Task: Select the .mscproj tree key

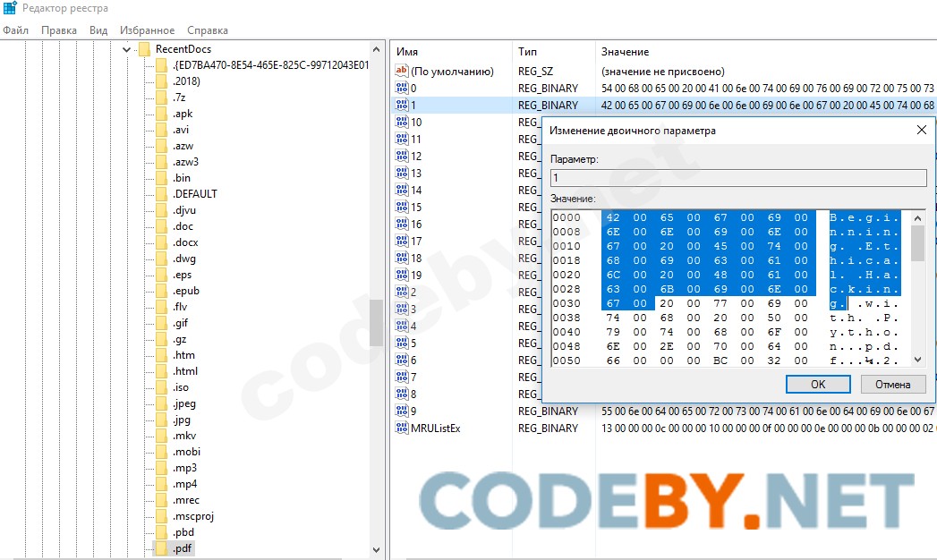Action: [x=193, y=516]
